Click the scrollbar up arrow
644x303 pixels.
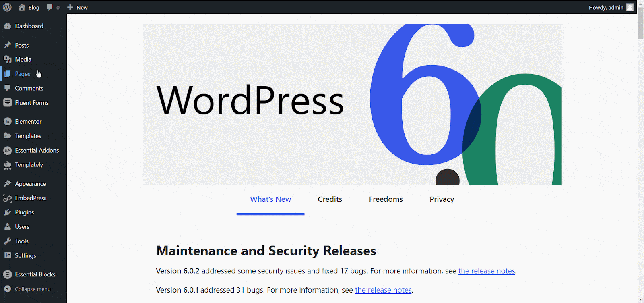click(640, 3)
